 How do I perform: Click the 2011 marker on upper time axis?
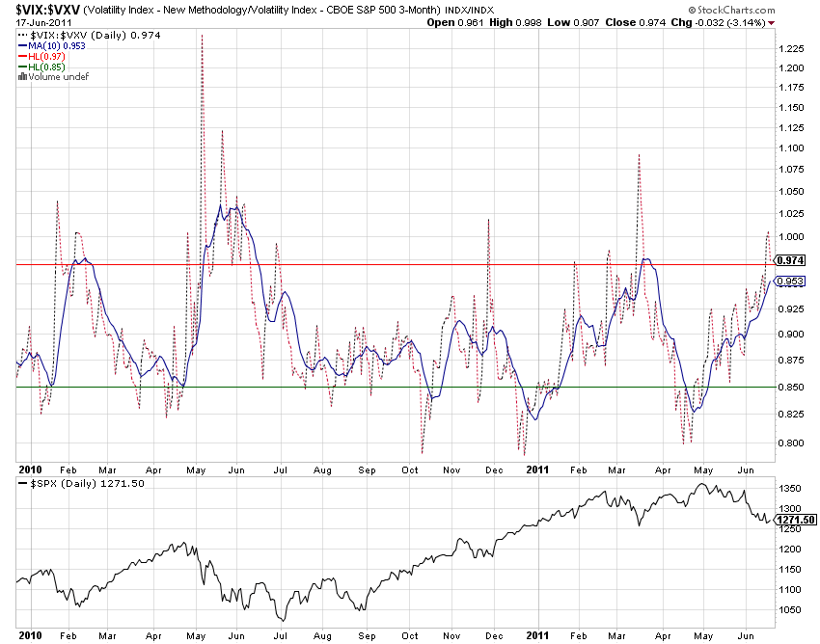pos(536,470)
